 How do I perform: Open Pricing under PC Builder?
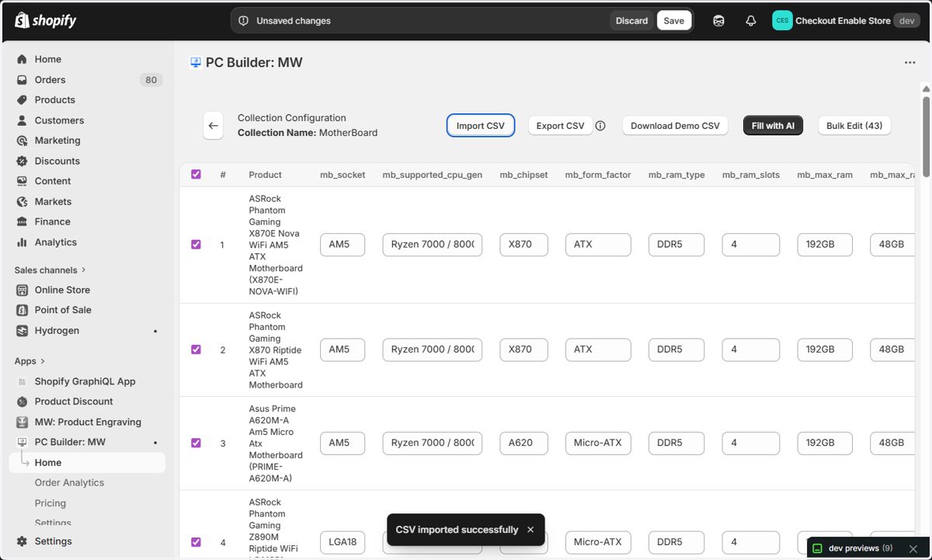50,503
